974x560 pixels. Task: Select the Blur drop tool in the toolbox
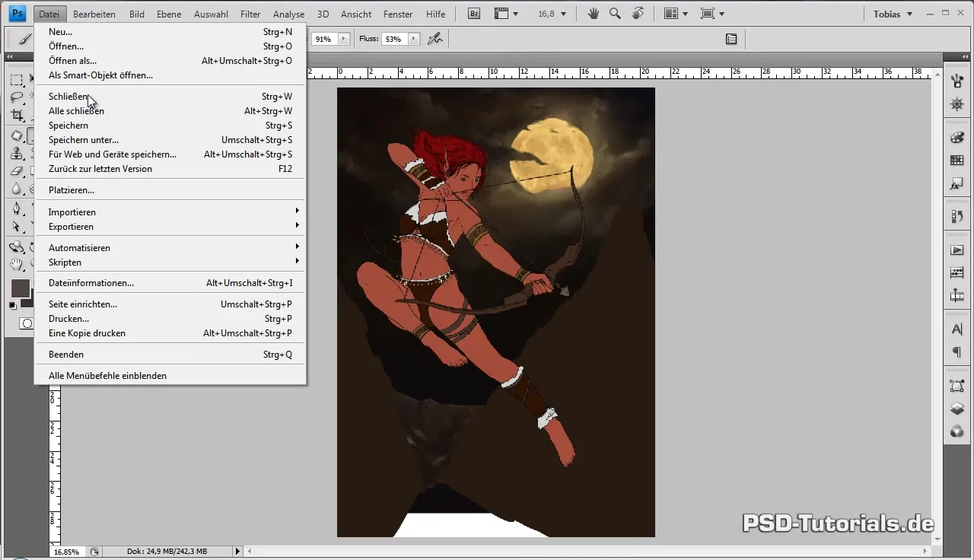click(x=17, y=189)
